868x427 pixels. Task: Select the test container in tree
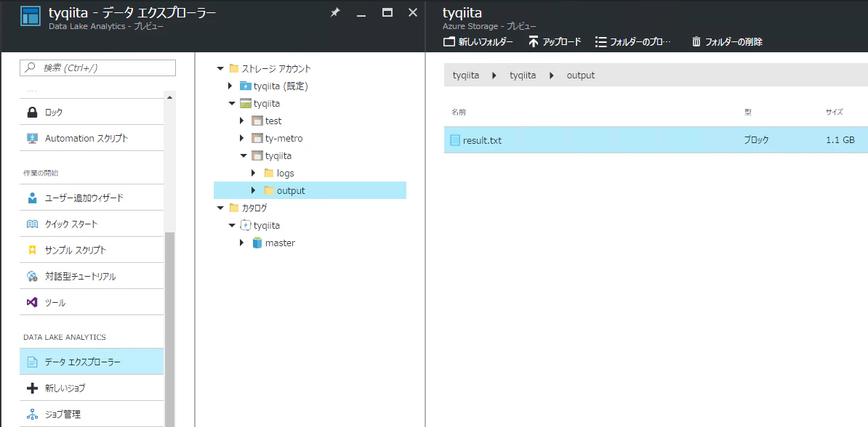pyautogui.click(x=273, y=121)
